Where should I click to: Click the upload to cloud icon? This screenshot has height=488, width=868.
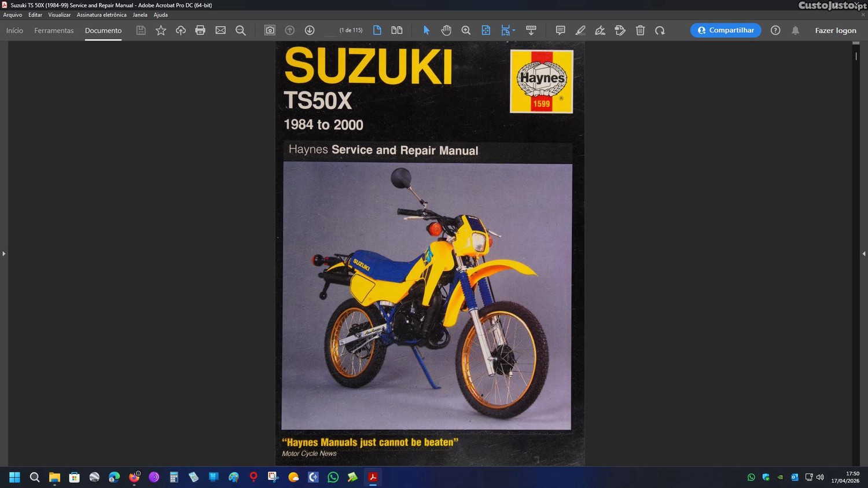[181, 31]
